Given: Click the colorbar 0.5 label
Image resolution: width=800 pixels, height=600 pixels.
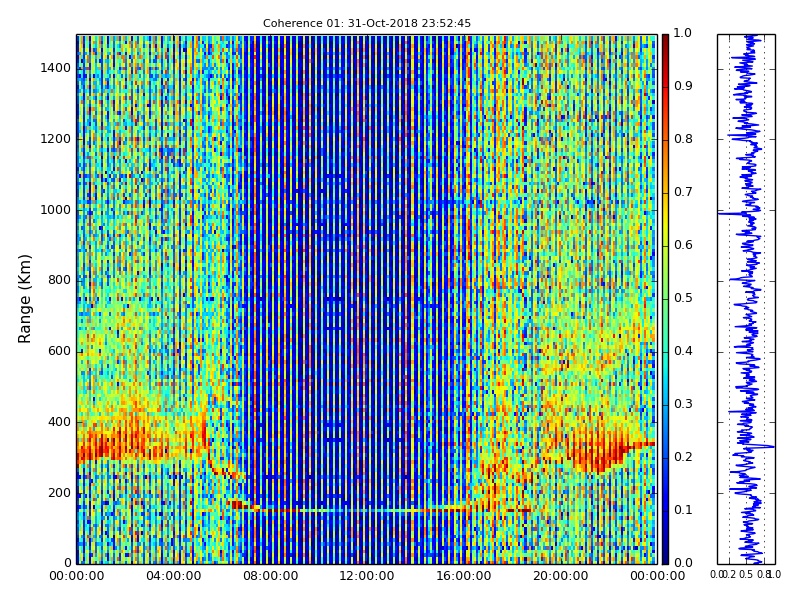Looking at the screenshot, I should 683,298.
